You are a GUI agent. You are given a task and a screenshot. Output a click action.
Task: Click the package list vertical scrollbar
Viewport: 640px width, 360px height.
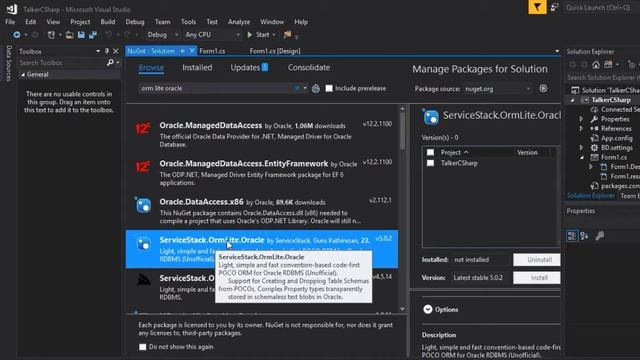click(x=402, y=208)
